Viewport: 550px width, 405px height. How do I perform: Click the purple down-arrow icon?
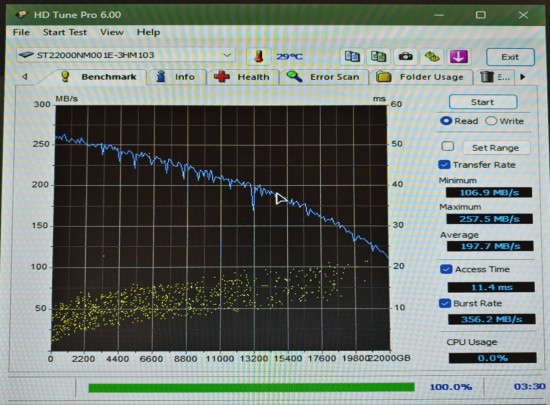(459, 56)
